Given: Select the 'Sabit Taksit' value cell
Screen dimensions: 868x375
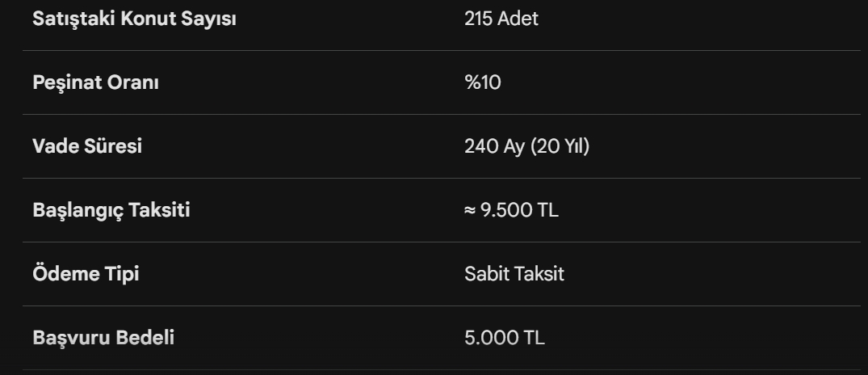Looking at the screenshot, I should 514,274.
